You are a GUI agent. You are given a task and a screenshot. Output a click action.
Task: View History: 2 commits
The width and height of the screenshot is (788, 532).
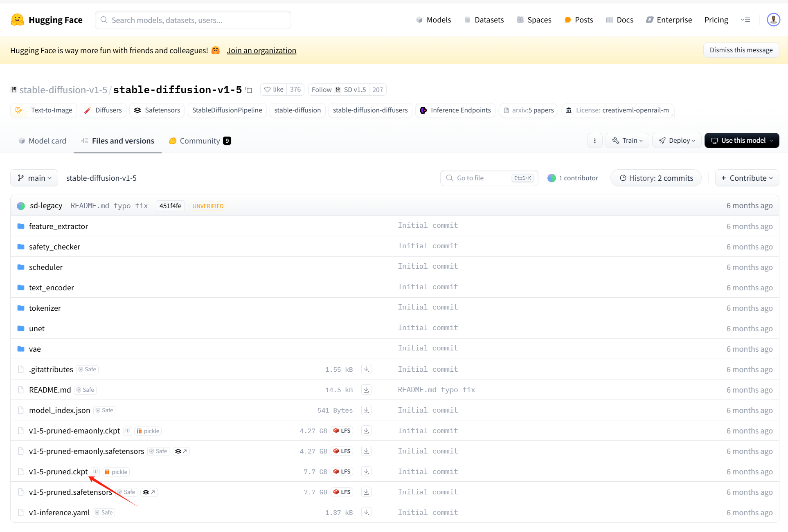(x=656, y=178)
